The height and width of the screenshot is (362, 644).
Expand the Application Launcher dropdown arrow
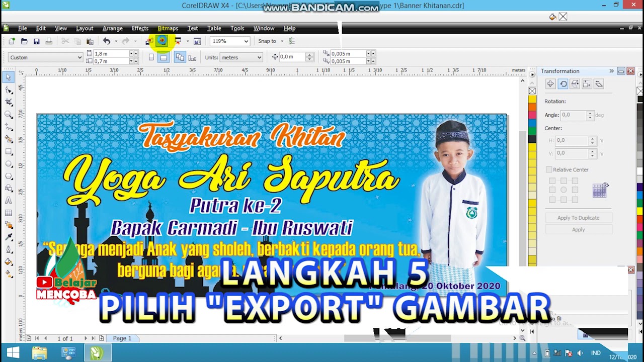pos(187,41)
